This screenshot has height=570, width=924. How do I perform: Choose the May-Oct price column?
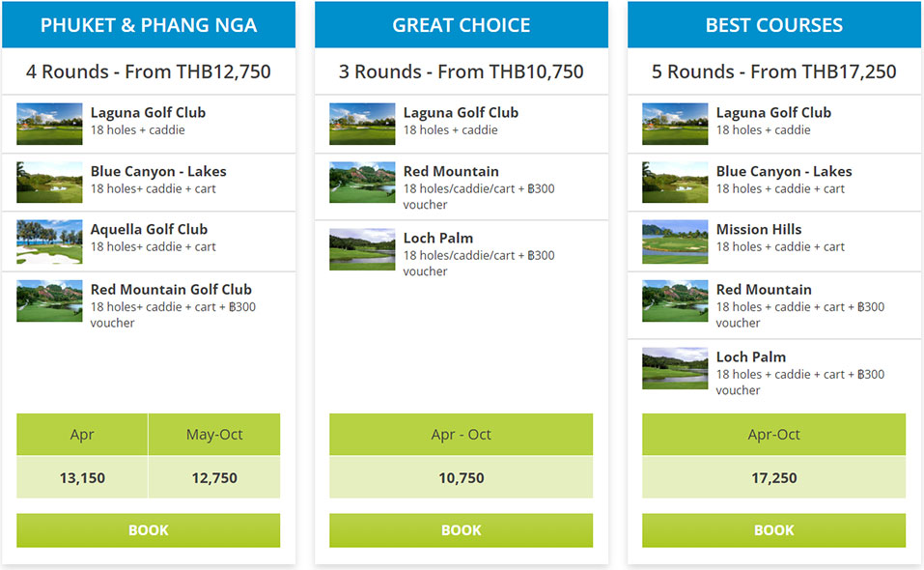[214, 435]
